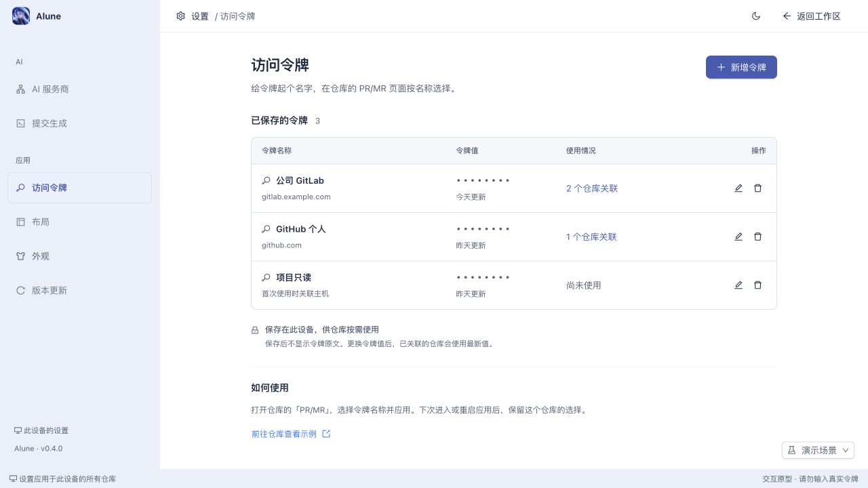Viewport: 868px width, 488px height.
Task: Click the settings gear icon in breadcrumb
Action: click(x=180, y=16)
